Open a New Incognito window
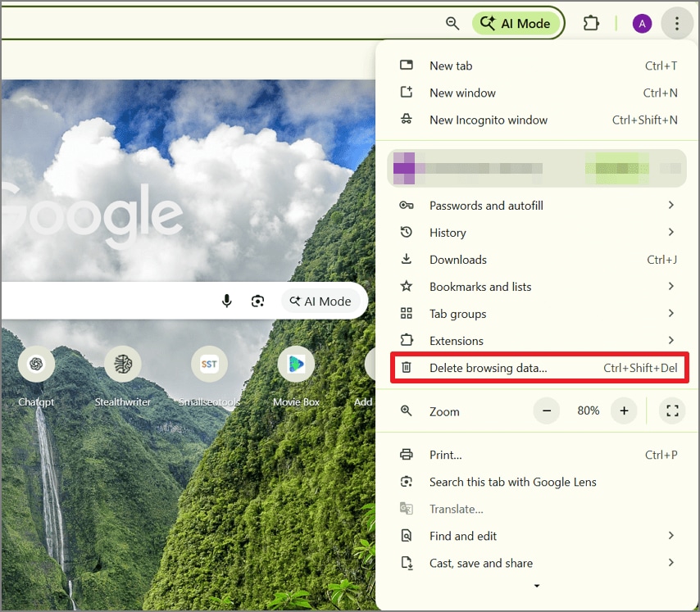This screenshot has height=612, width=700. point(538,120)
